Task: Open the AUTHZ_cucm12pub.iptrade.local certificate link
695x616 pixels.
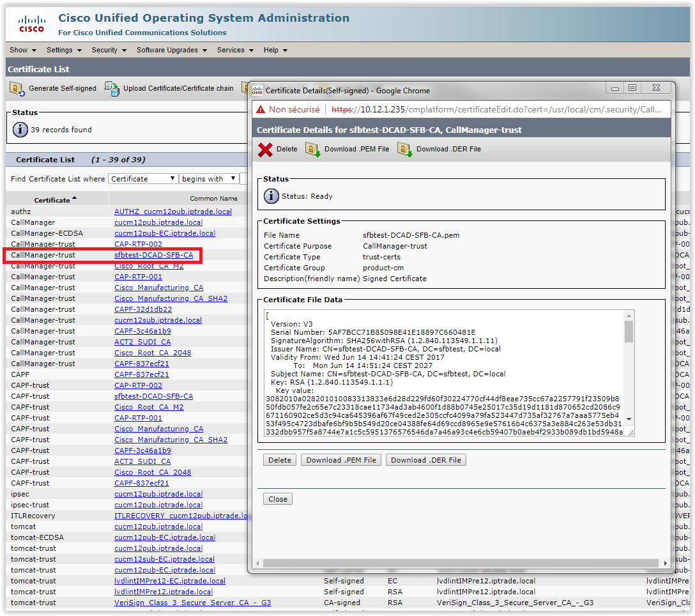Action: coord(173,212)
